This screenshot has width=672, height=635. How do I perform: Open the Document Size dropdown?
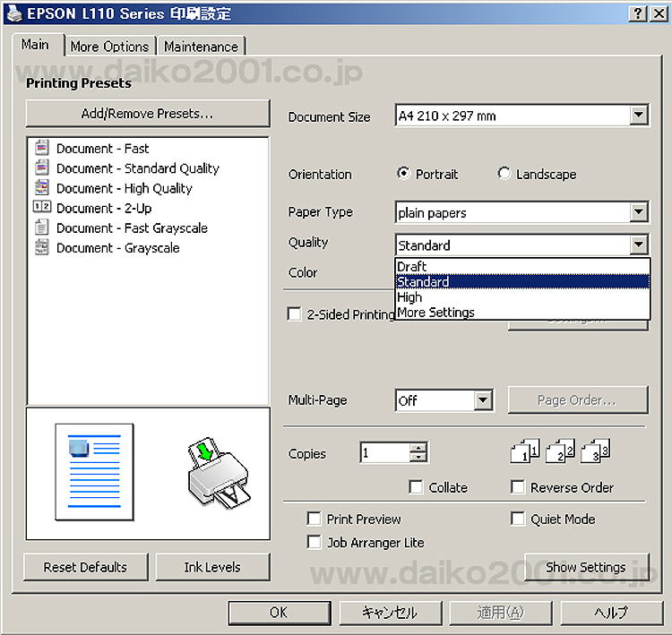pyautogui.click(x=639, y=115)
